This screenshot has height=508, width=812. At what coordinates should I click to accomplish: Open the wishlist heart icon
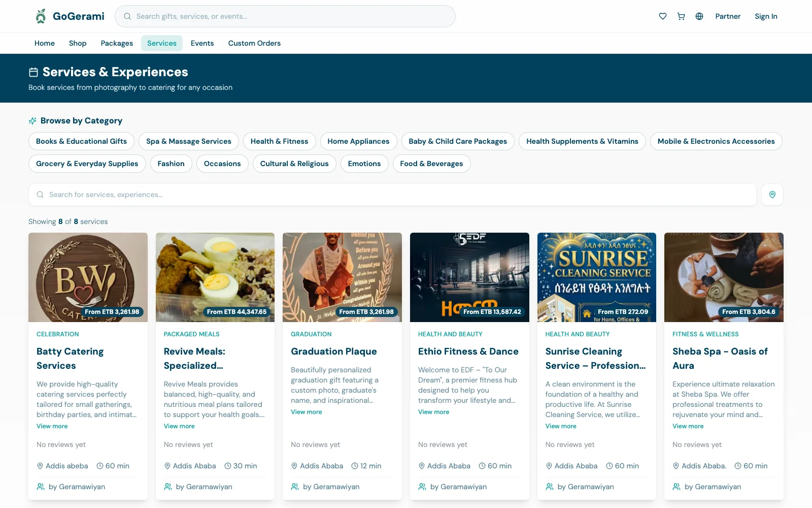[663, 16]
